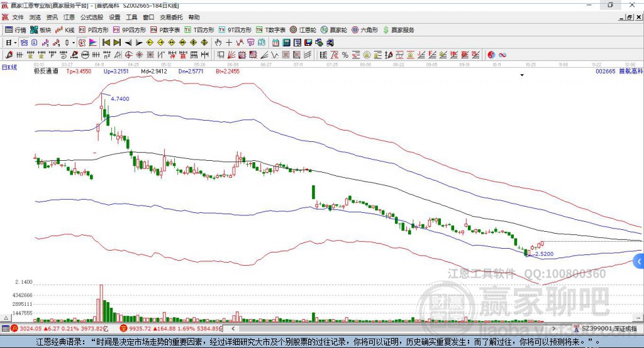Click the 日K线 period label
The image size is (644, 348).
9,67
